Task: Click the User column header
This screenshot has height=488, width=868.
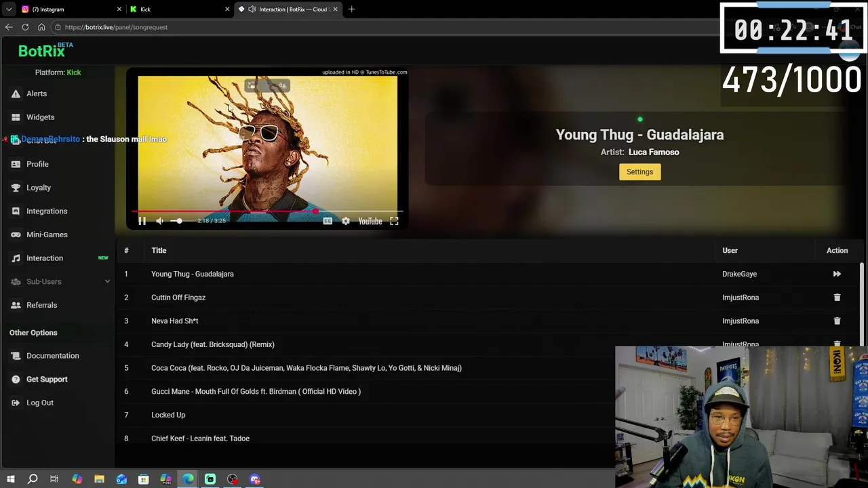Action: coord(730,250)
